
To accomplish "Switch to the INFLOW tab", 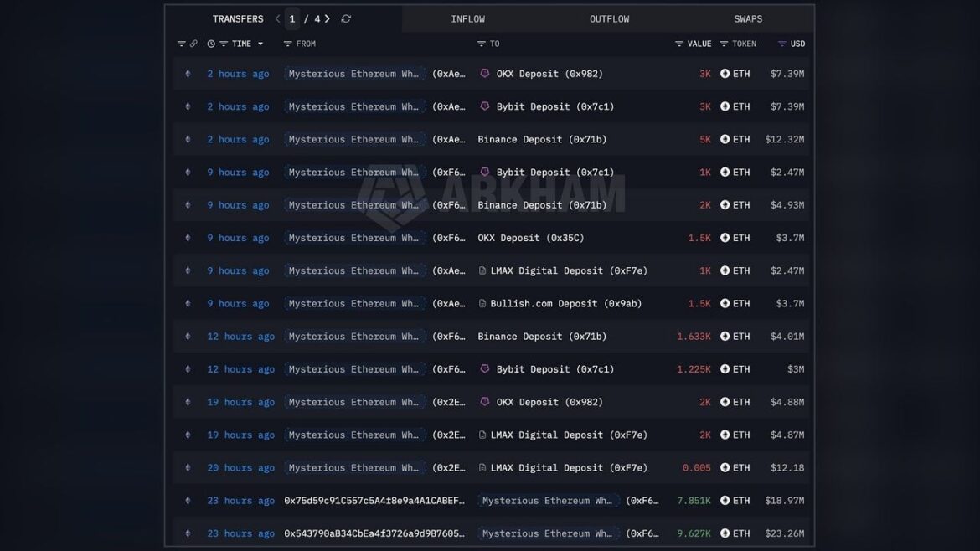I will pyautogui.click(x=468, y=18).
